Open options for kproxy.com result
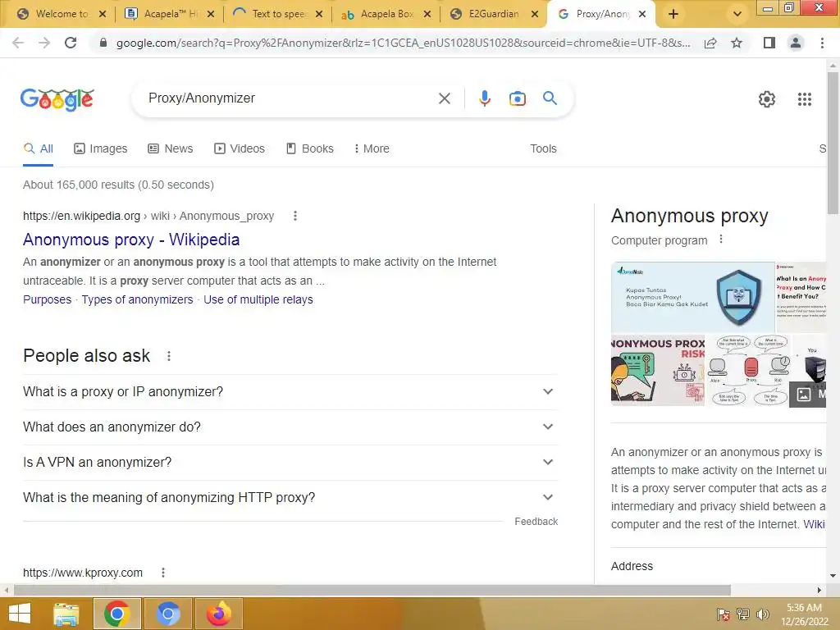 (163, 573)
